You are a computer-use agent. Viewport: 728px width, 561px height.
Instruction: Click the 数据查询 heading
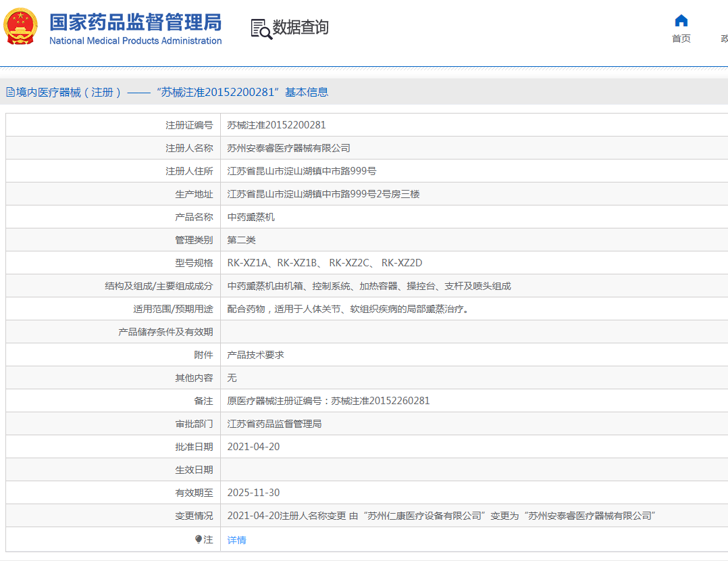[301, 28]
